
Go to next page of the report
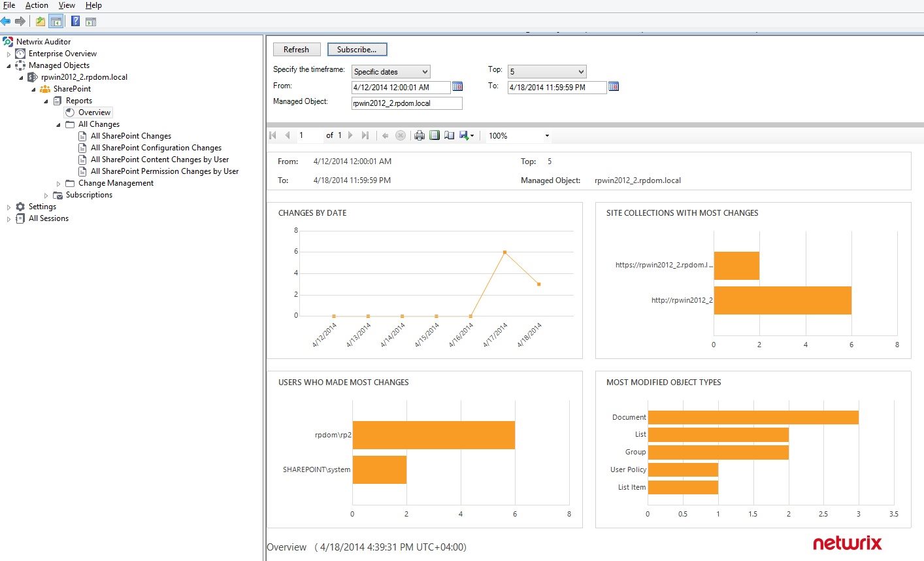pos(350,135)
